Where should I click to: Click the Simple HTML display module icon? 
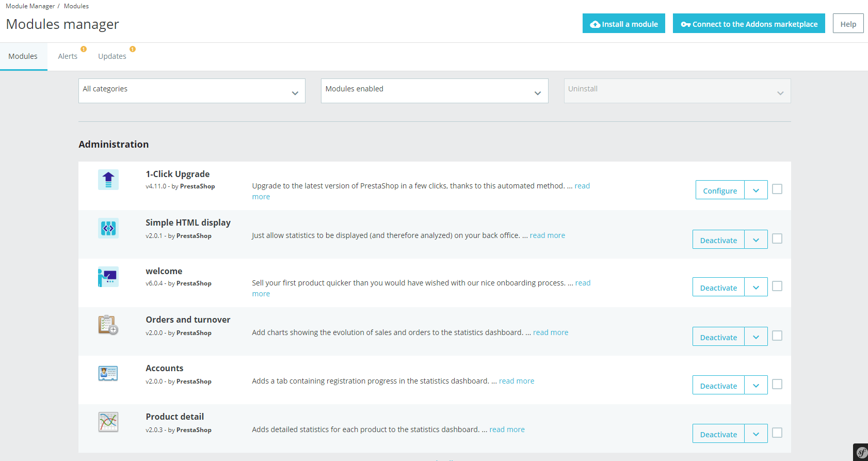tap(108, 228)
